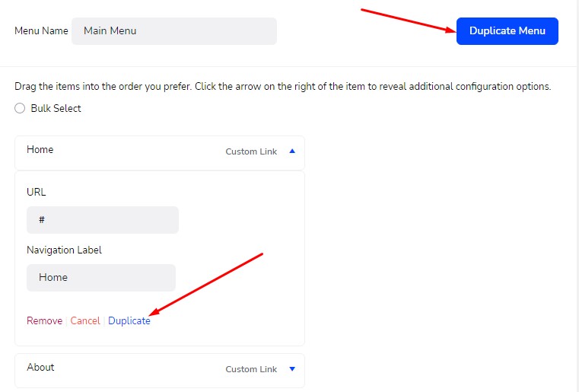Click the Bulk Select text label
This screenshot has height=392, width=579.
pos(56,109)
